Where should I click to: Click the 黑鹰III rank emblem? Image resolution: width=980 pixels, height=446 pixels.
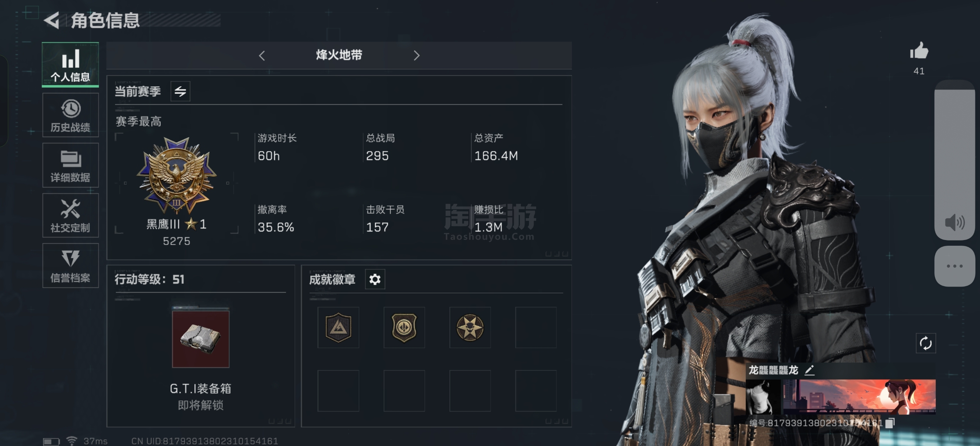click(176, 175)
